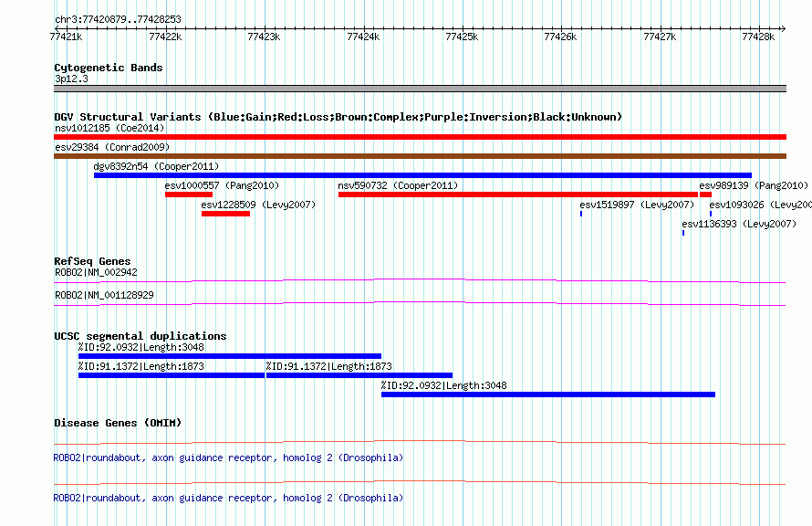Open the second ROBO2 roundabout OMIM link

click(228, 498)
